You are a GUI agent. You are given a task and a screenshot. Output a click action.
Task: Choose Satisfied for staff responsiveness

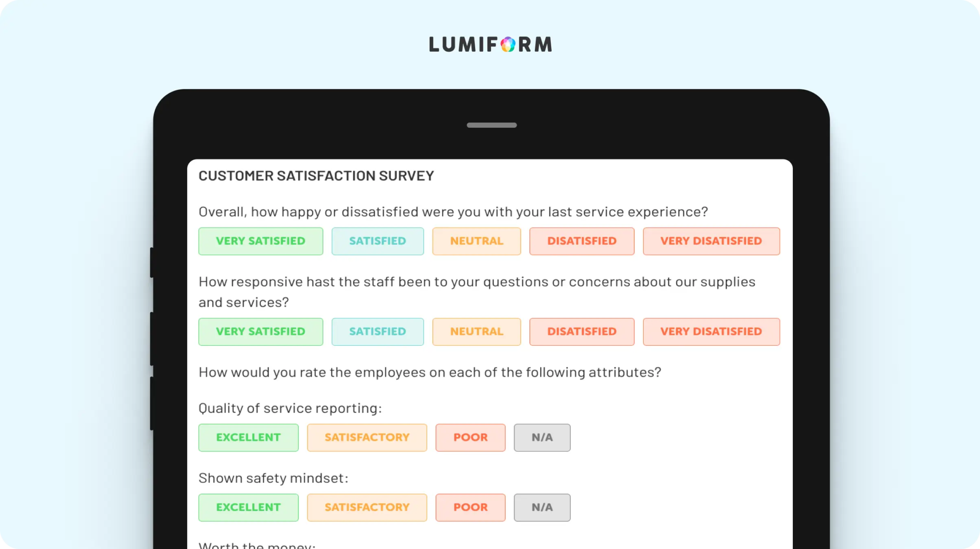coord(378,332)
